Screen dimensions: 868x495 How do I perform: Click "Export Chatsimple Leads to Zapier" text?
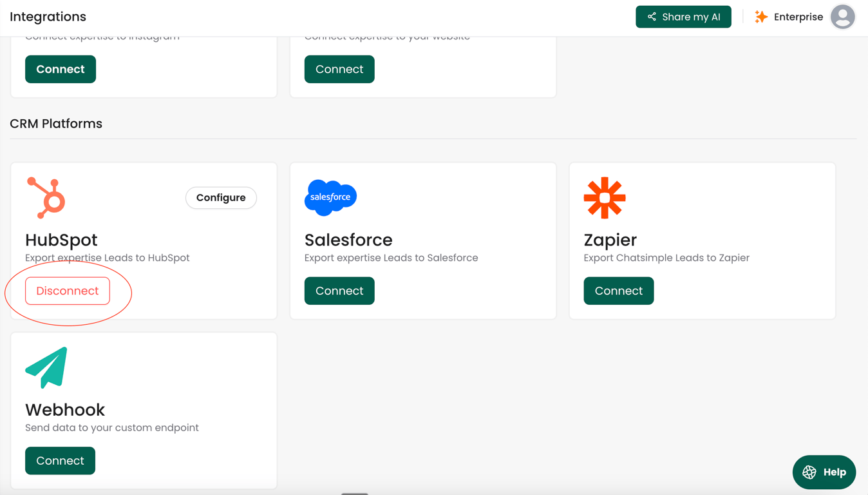[x=666, y=258]
